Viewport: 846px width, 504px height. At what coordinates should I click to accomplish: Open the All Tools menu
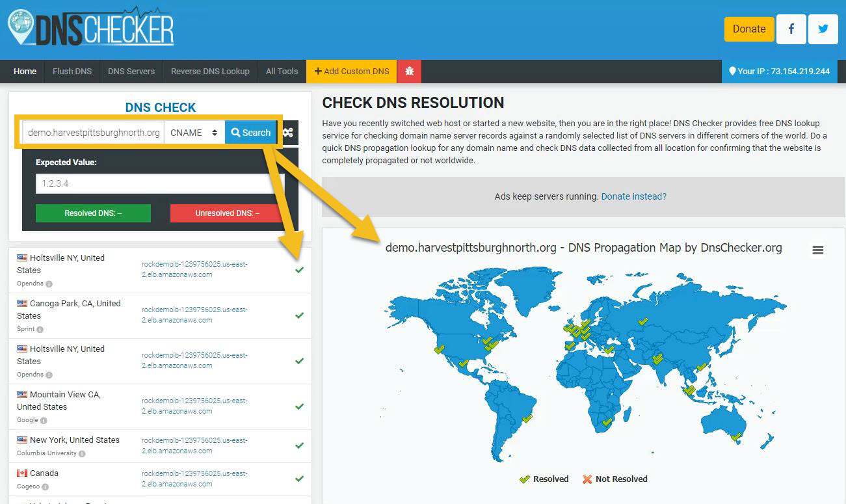click(x=282, y=72)
